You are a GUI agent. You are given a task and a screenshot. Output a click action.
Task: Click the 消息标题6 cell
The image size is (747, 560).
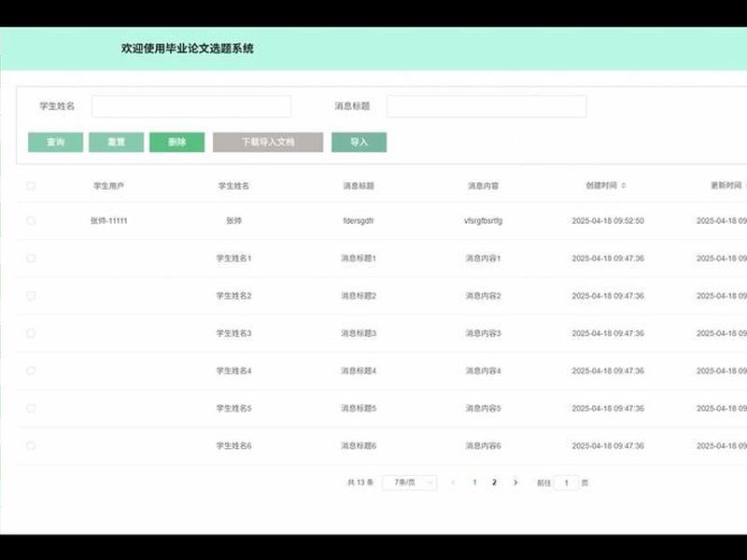[x=359, y=446]
